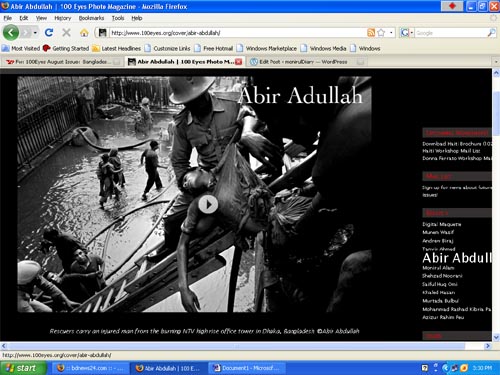Click the horizontal scrollbar left arrow
The height and width of the screenshot is (375, 500).
click(4, 346)
